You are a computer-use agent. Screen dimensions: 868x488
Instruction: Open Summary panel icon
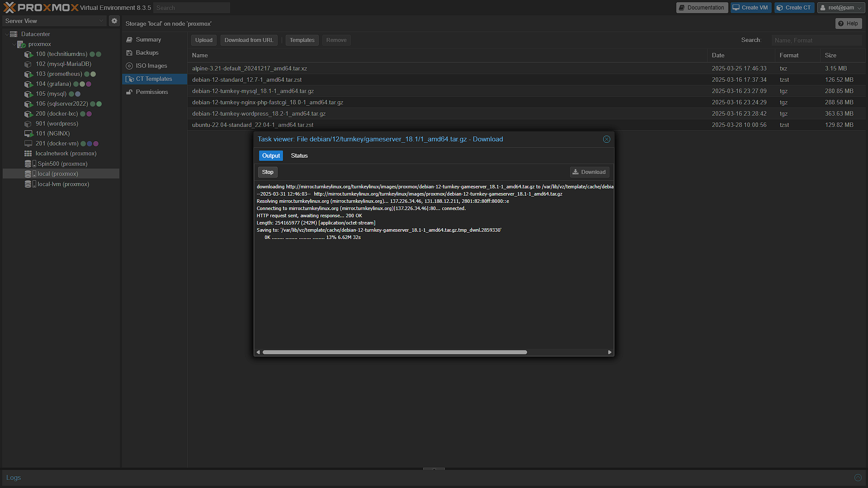click(129, 40)
